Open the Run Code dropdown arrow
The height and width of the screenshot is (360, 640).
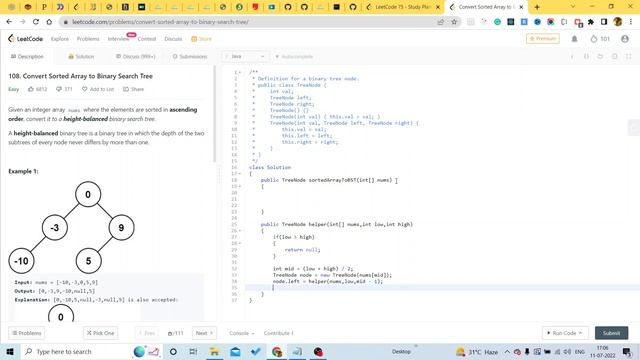[580, 333]
